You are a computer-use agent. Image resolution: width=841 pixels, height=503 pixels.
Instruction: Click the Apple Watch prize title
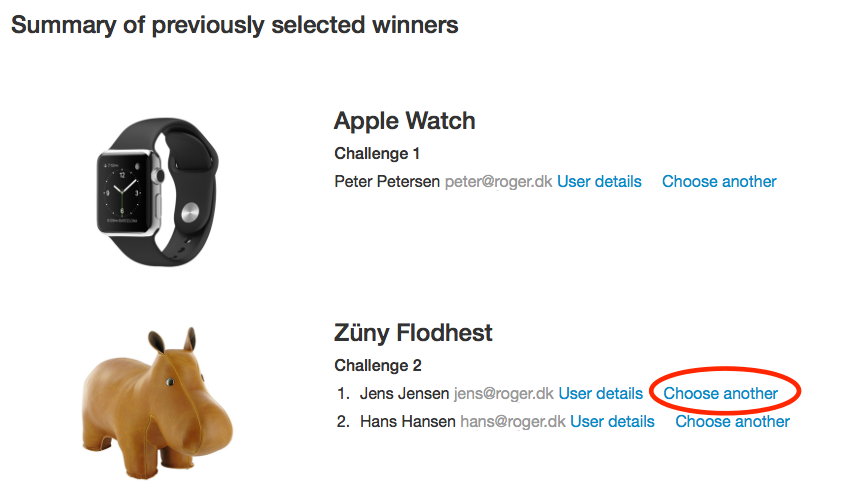click(x=404, y=121)
